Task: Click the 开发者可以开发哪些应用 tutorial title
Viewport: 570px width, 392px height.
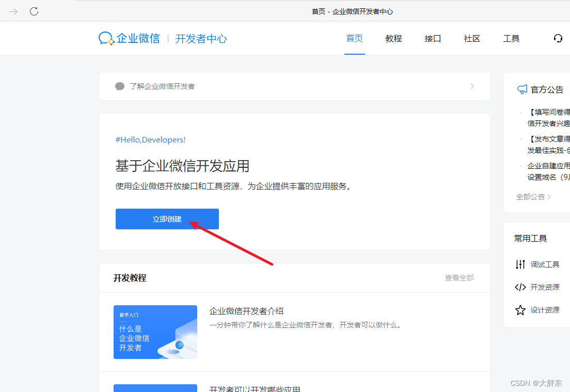Action: (x=255, y=389)
